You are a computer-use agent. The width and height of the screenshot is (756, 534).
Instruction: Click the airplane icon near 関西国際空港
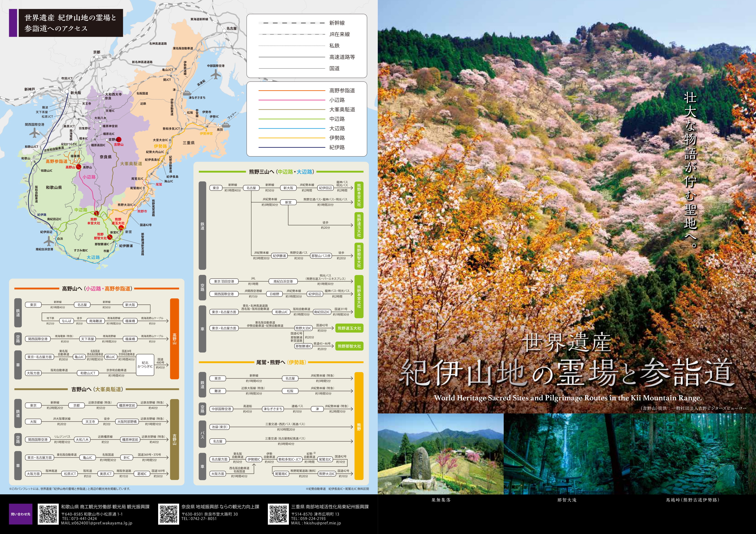pos(34,133)
